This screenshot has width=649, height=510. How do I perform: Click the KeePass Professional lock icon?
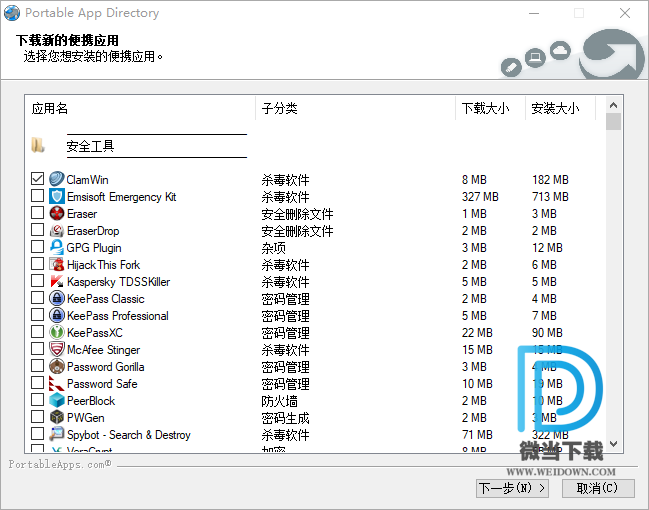[57, 315]
